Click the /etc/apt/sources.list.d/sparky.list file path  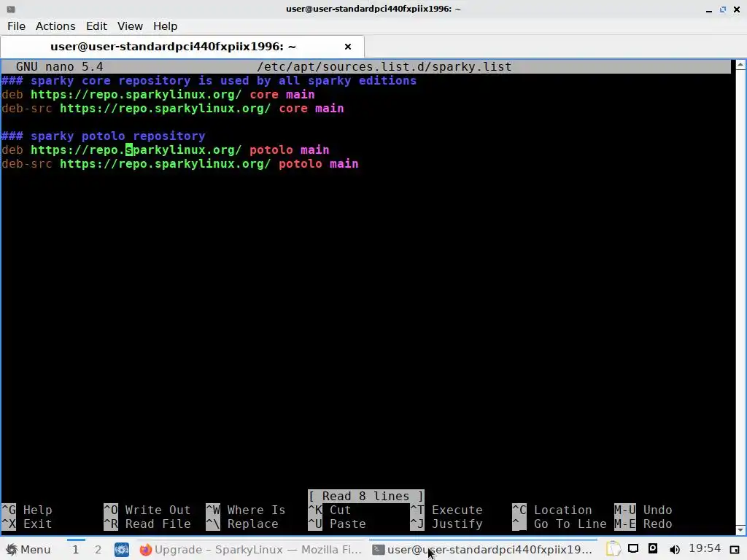pos(384,66)
